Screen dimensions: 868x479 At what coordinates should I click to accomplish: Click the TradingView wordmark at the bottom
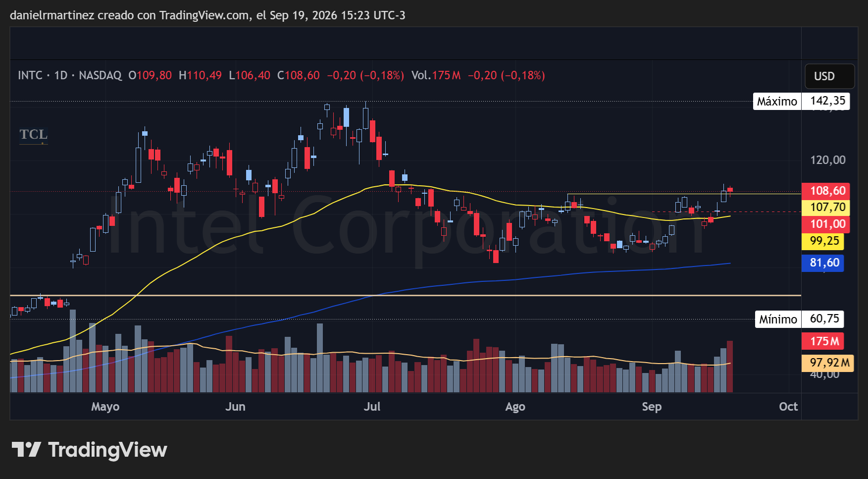point(108,450)
